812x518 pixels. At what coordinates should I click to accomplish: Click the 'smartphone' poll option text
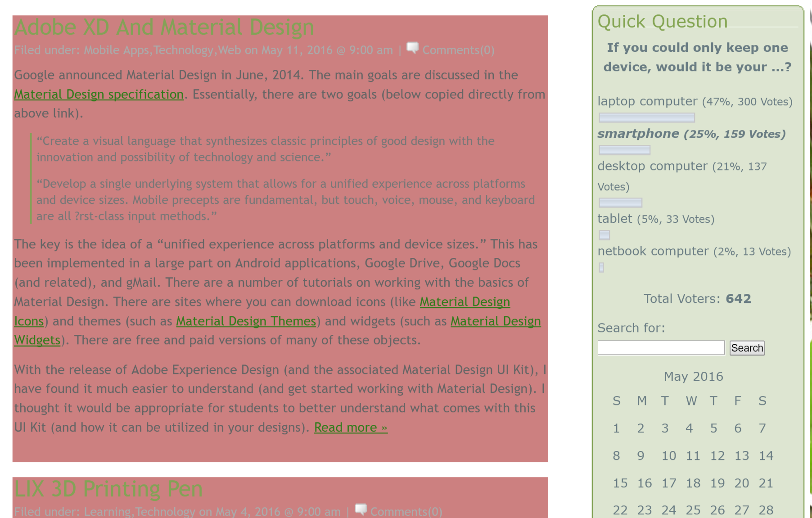638,134
